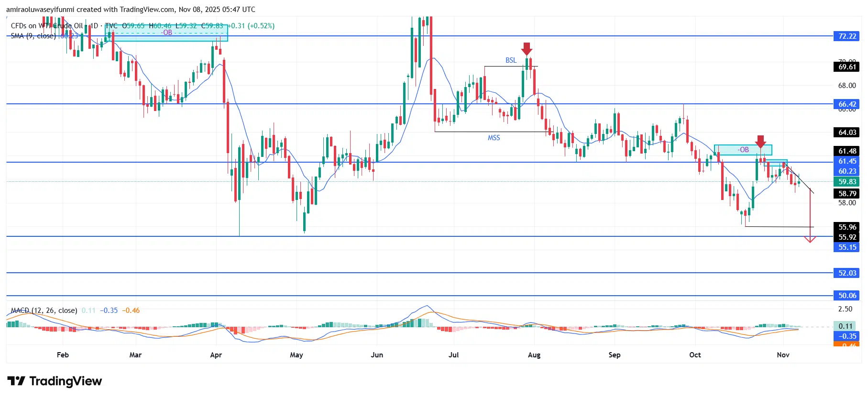868x399 pixels.
Task: Open the MACD (12, 26, close) legend
Action: coord(44,310)
